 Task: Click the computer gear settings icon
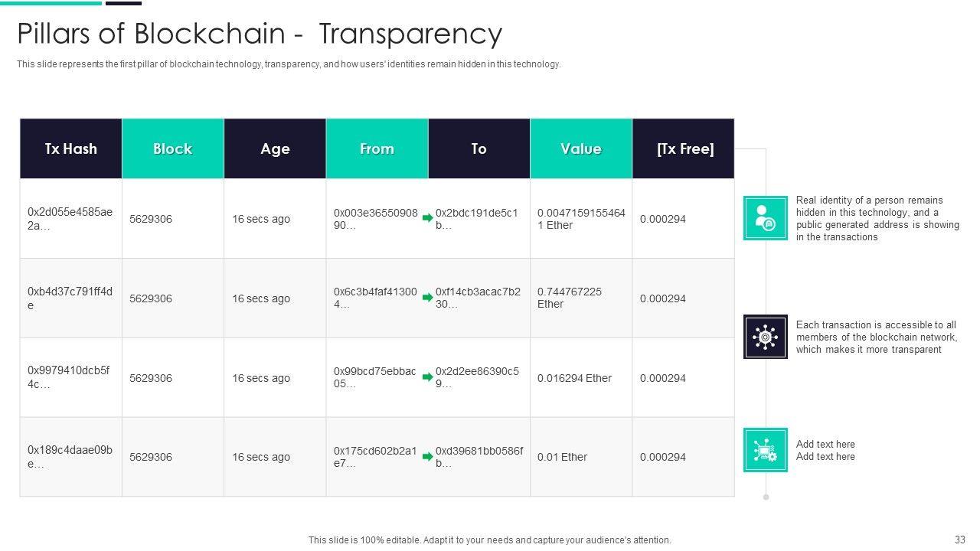point(765,450)
